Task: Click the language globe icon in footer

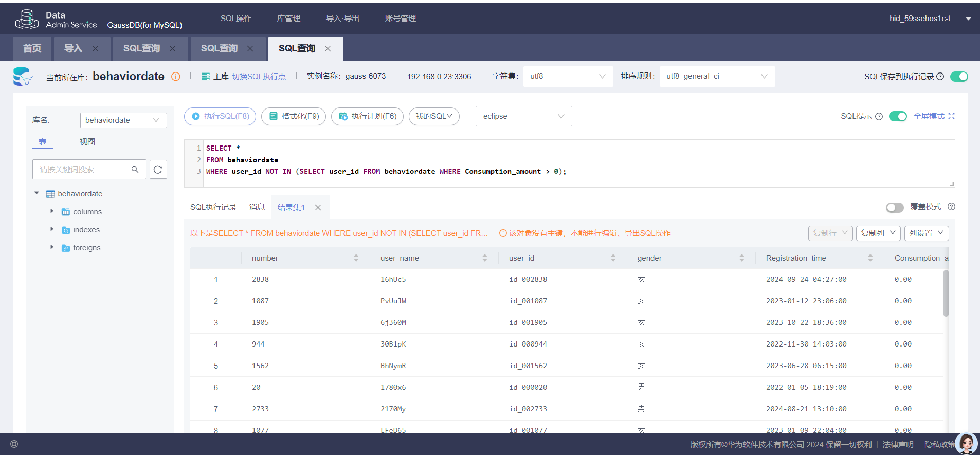Action: click(x=14, y=444)
